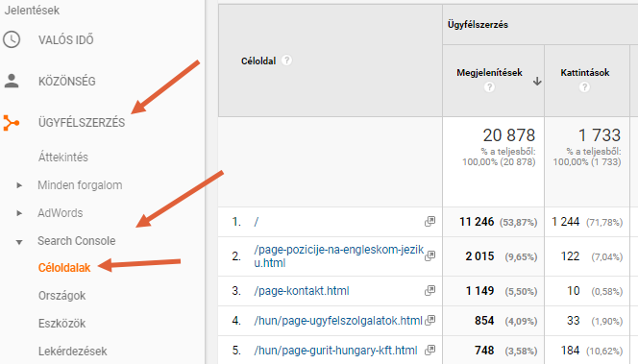The height and width of the screenshot is (364, 638).
Task: Open the ÜGYFÉLSZERZÉS reports menu
Action: 82,122
